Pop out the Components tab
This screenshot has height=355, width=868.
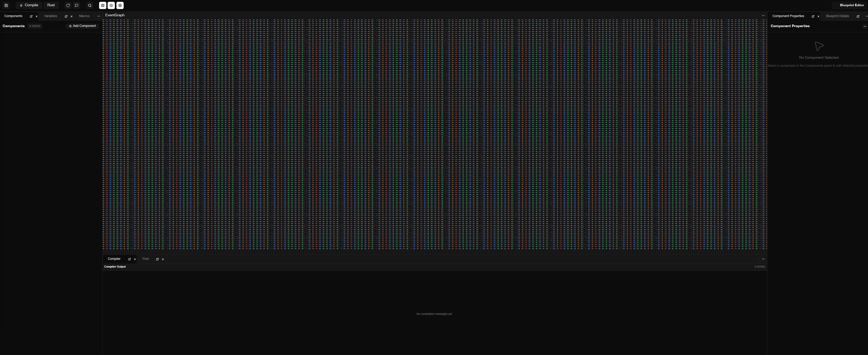coord(31,17)
